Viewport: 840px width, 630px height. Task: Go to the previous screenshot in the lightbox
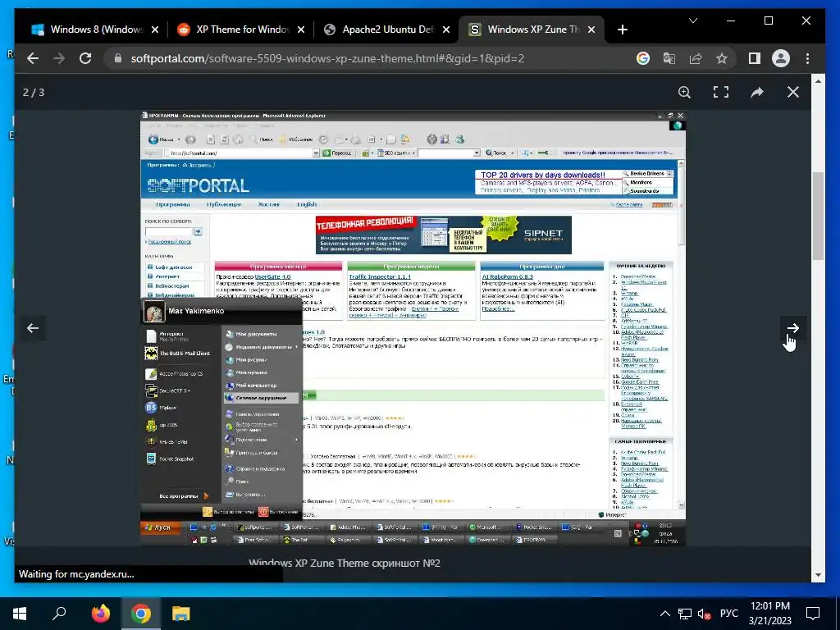point(33,328)
